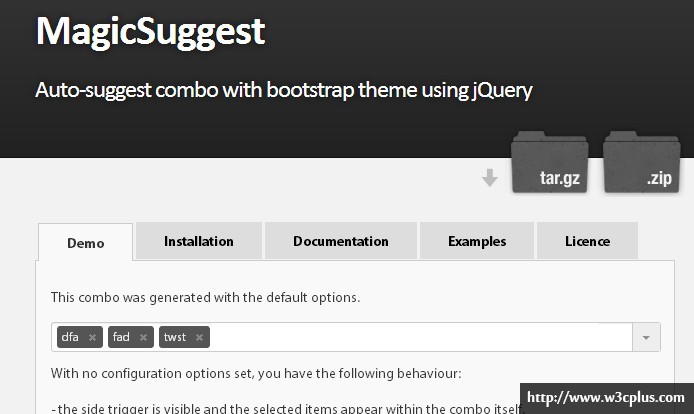View the Licence tab
This screenshot has height=414, width=694.
pos(587,241)
